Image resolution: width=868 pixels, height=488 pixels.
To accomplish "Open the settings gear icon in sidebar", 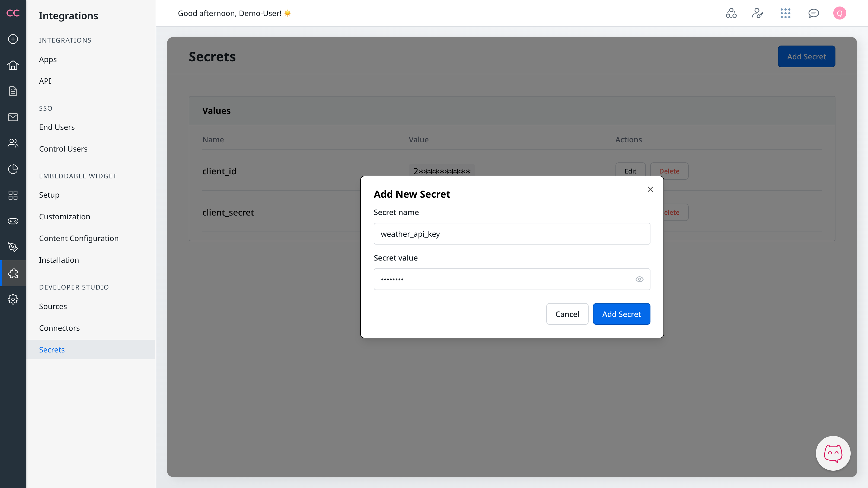I will pos(13,299).
